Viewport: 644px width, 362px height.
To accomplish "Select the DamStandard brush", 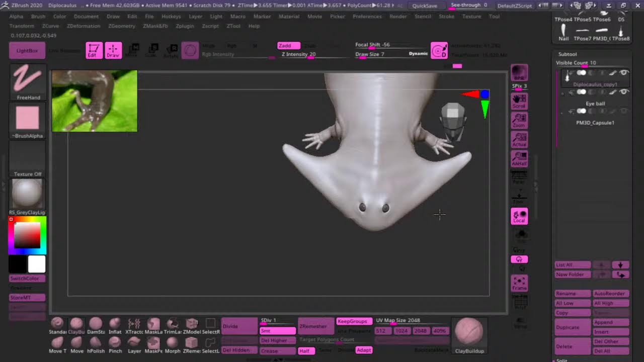I will pos(96,326).
